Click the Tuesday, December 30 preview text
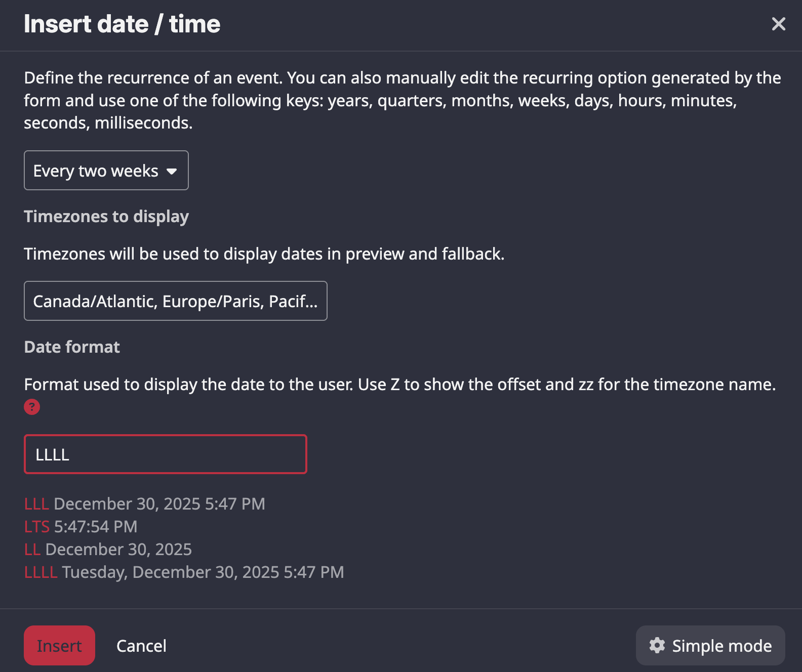The width and height of the screenshot is (802, 672). tap(203, 572)
